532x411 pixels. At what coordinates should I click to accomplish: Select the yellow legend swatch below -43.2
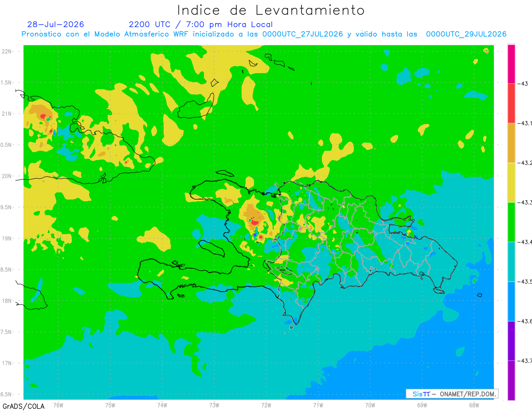[511, 182]
